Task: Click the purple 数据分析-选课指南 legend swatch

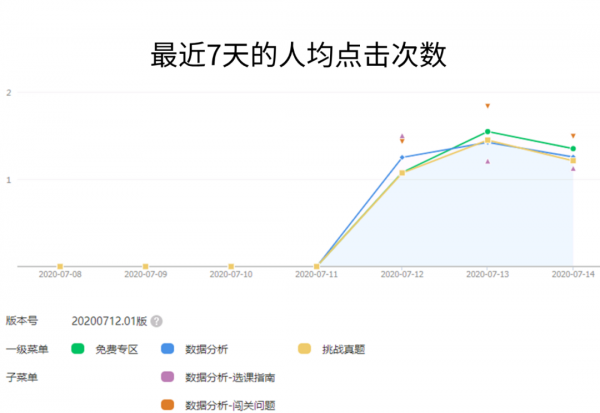Action: coord(168,377)
